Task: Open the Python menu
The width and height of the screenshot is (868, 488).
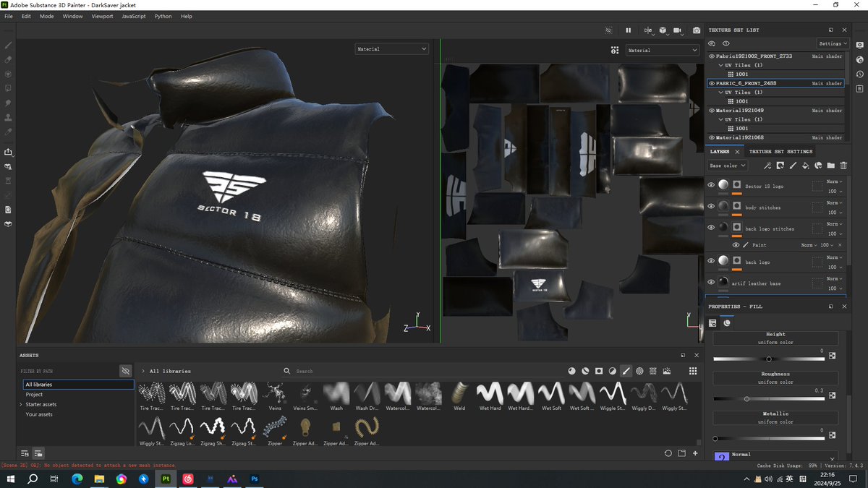Action: click(x=163, y=16)
